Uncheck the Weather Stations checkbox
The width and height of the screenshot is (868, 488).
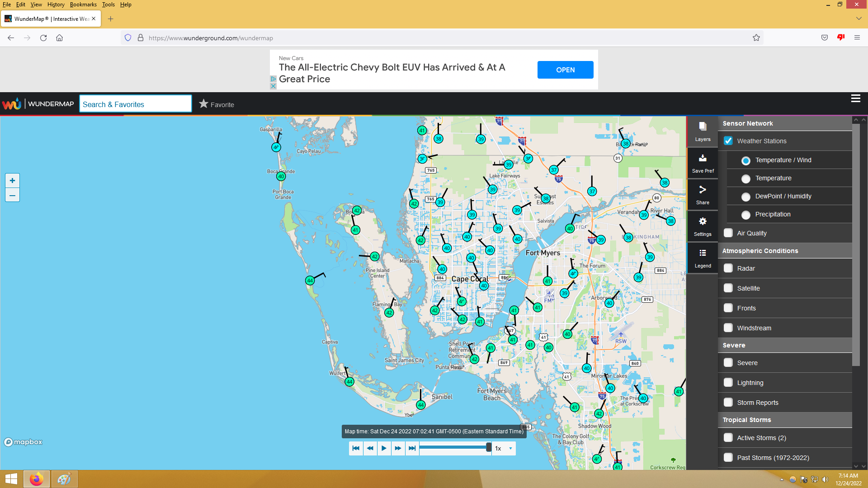(728, 141)
